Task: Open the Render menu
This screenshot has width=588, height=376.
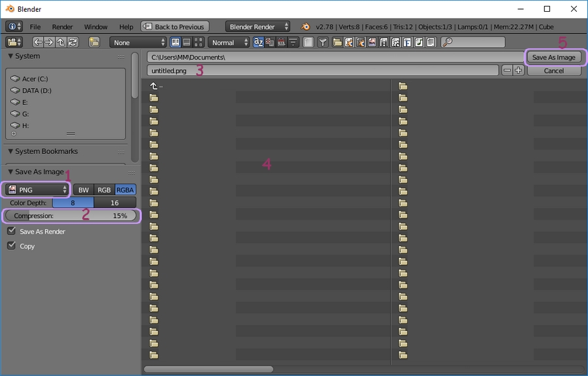Action: (x=62, y=27)
